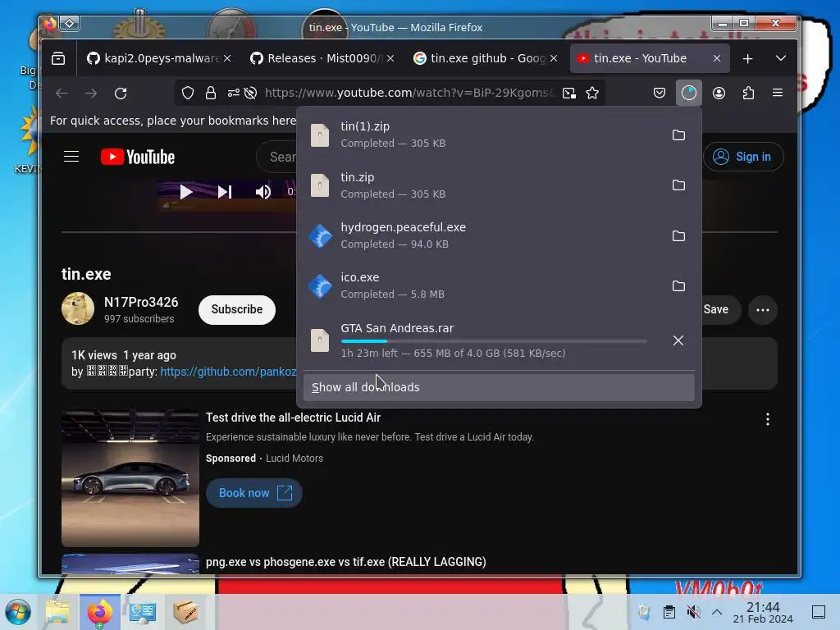Viewport: 840px width, 630px height.
Task: Cancel the GTA San Andreas.rar download
Action: 678,340
